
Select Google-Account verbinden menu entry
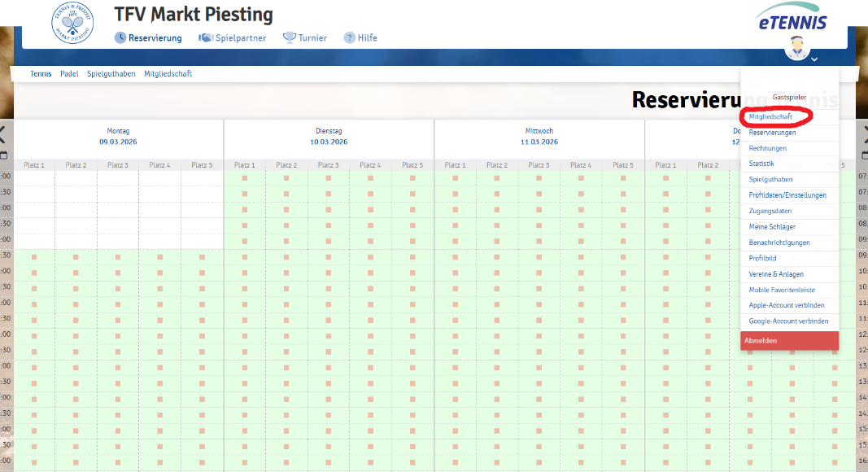pyautogui.click(x=788, y=321)
